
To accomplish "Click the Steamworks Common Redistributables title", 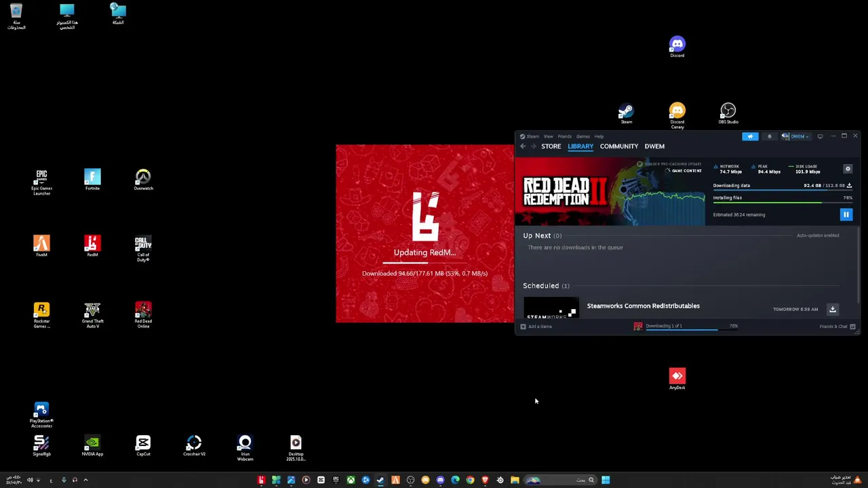I will [x=643, y=306].
